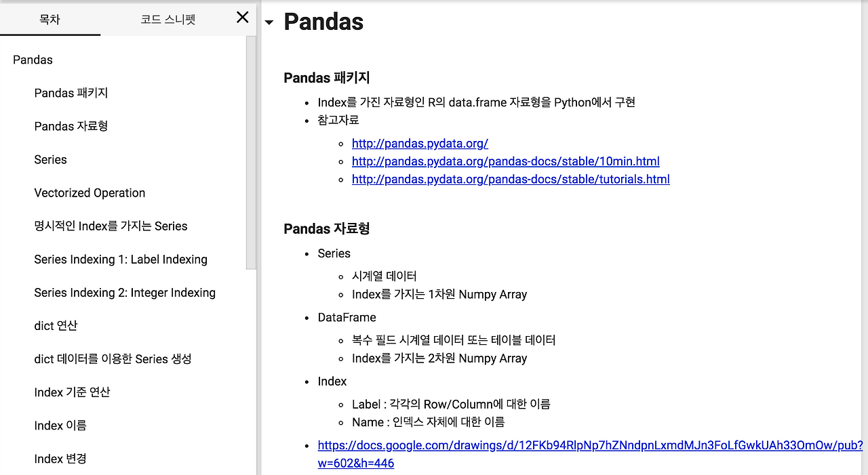
Task: Click the Pandas 패키지 subheading in content
Action: (327, 78)
